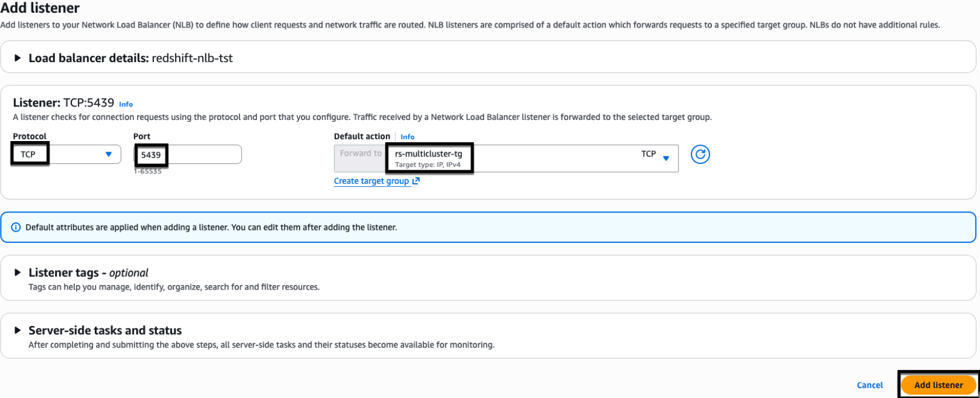Expand Server-side tasks and status section
The width and height of the screenshot is (980, 398).
click(x=18, y=331)
